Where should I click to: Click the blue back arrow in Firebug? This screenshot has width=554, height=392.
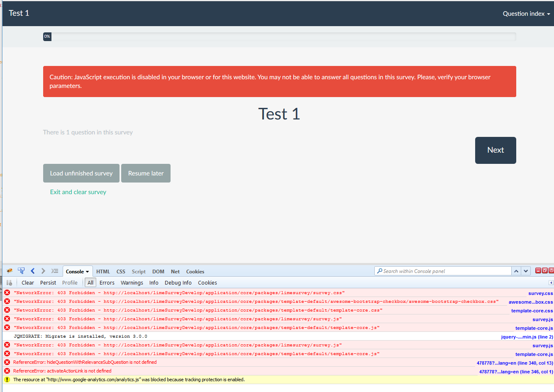point(32,271)
